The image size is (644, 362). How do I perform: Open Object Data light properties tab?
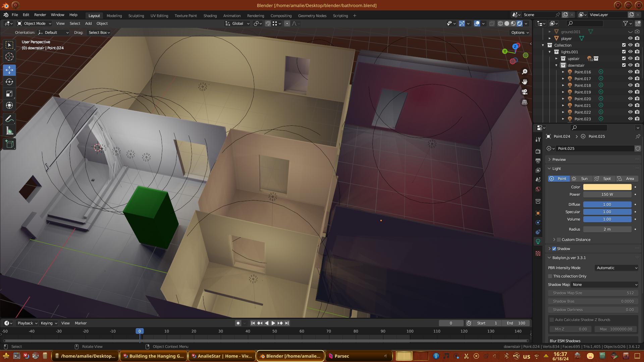pyautogui.click(x=538, y=241)
